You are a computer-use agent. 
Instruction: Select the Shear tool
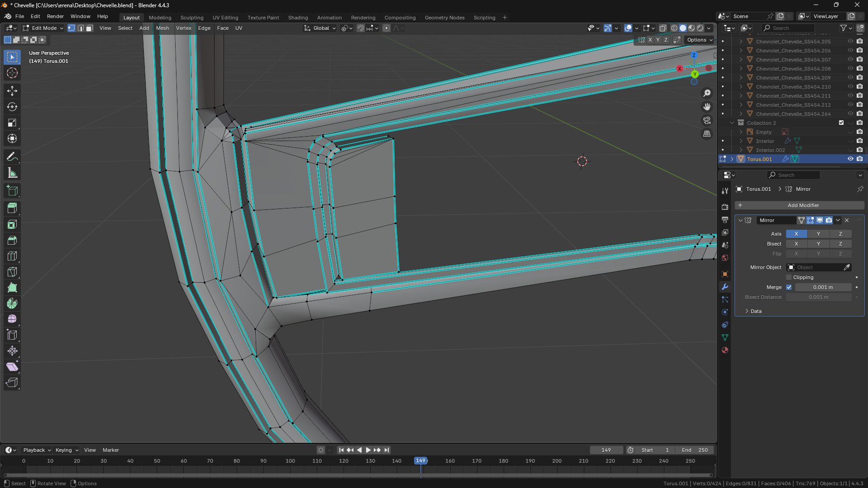coord(12,367)
